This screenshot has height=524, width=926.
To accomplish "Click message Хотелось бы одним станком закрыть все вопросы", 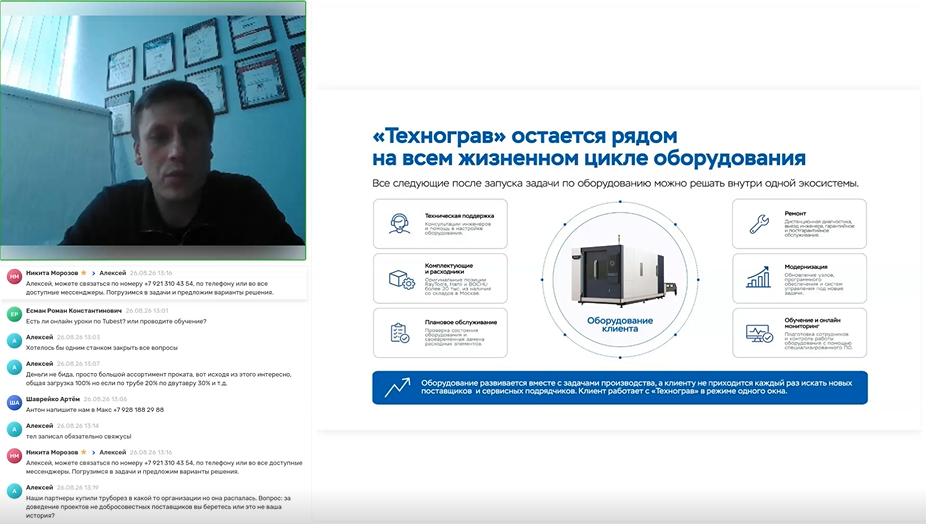I will coord(102,348).
